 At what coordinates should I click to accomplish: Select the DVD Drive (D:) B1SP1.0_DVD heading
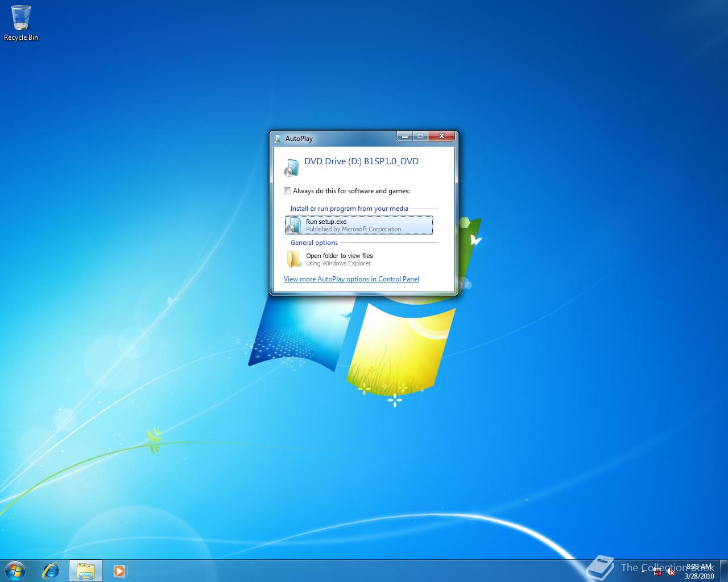tap(362, 161)
